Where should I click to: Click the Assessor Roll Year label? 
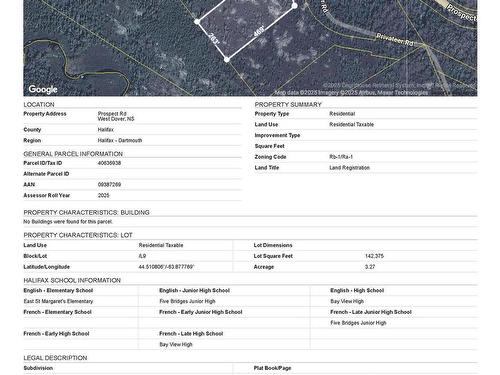pyautogui.click(x=46, y=195)
